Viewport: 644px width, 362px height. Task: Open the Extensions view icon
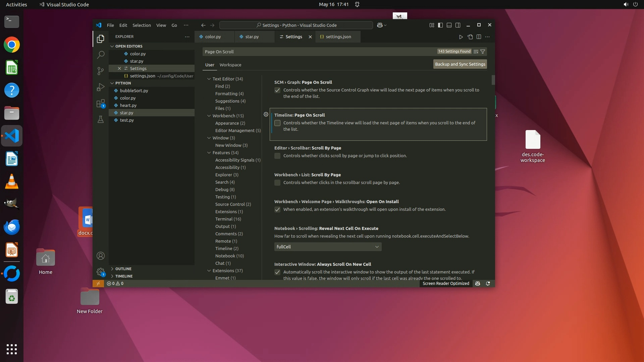click(100, 104)
